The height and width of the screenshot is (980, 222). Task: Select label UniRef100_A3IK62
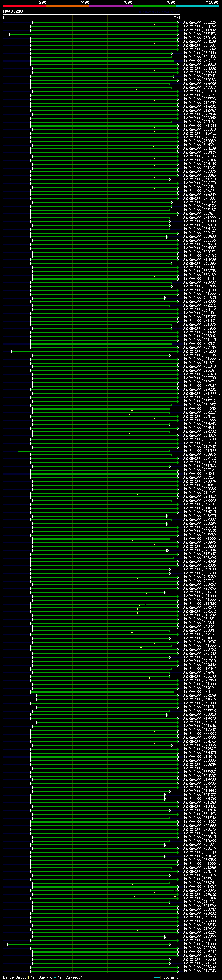[x=199, y=886]
